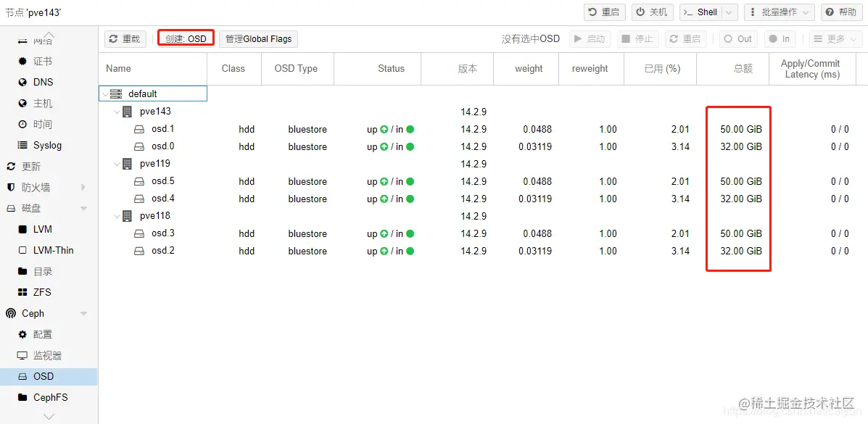Click the 重启 (restart) node button
The width and height of the screenshot is (868, 424).
[x=605, y=12]
